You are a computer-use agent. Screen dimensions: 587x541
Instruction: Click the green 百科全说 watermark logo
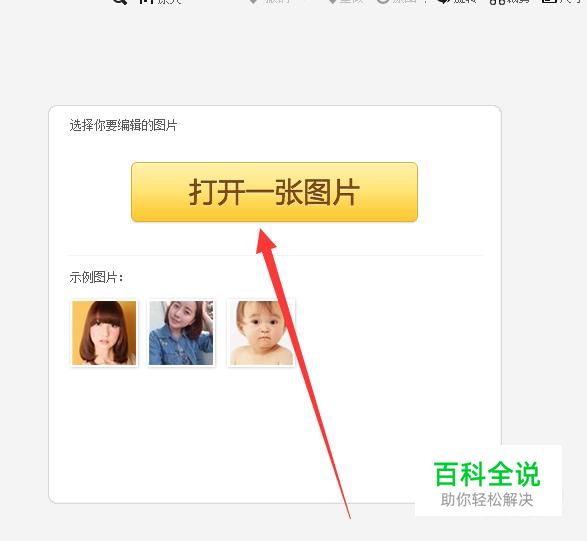coord(487,474)
